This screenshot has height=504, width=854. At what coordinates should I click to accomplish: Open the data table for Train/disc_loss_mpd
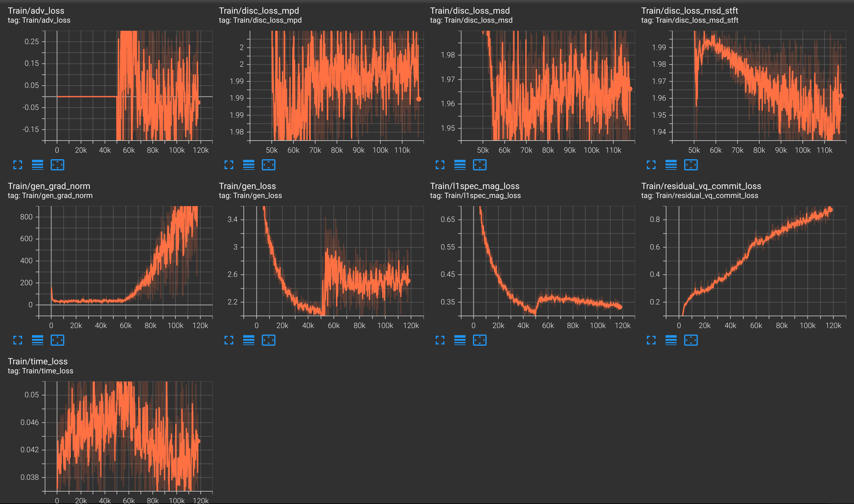coord(249,165)
